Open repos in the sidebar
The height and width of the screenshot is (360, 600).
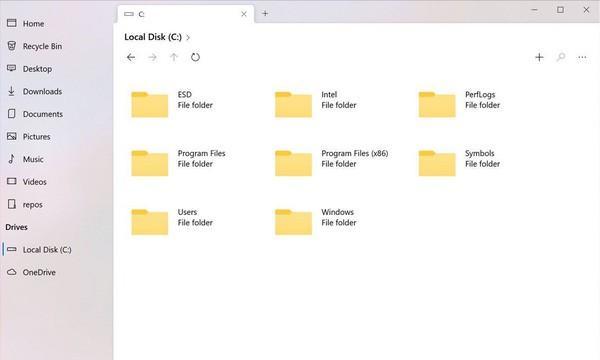57,204
